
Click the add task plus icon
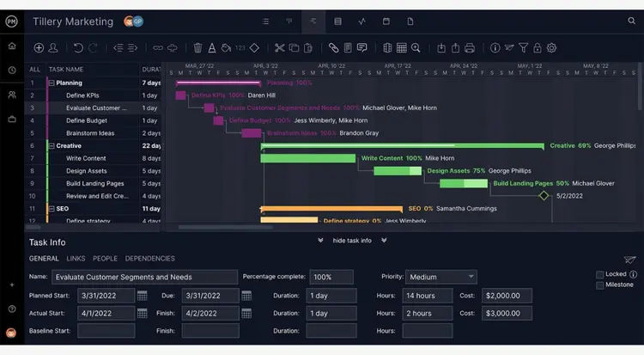(x=39, y=48)
